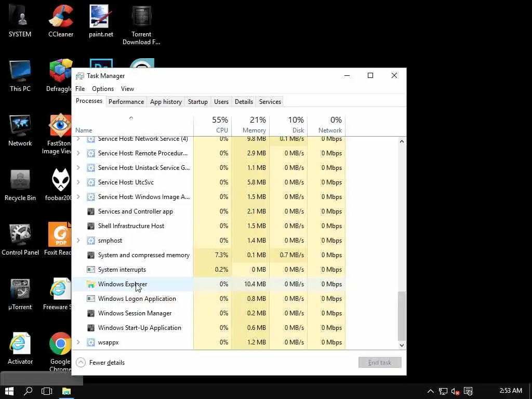Select Windows Start-Up Application process
This screenshot has height=399, width=532.
pyautogui.click(x=209, y=328)
